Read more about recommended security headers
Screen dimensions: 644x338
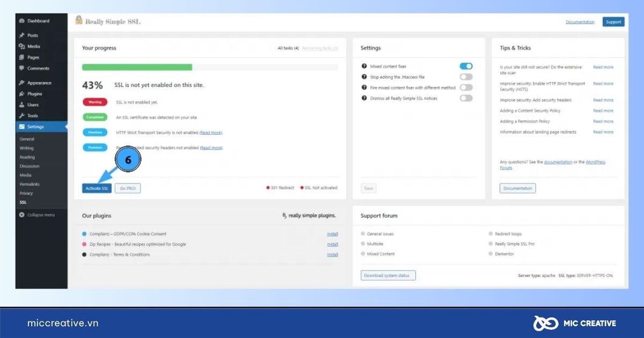pyautogui.click(x=211, y=148)
